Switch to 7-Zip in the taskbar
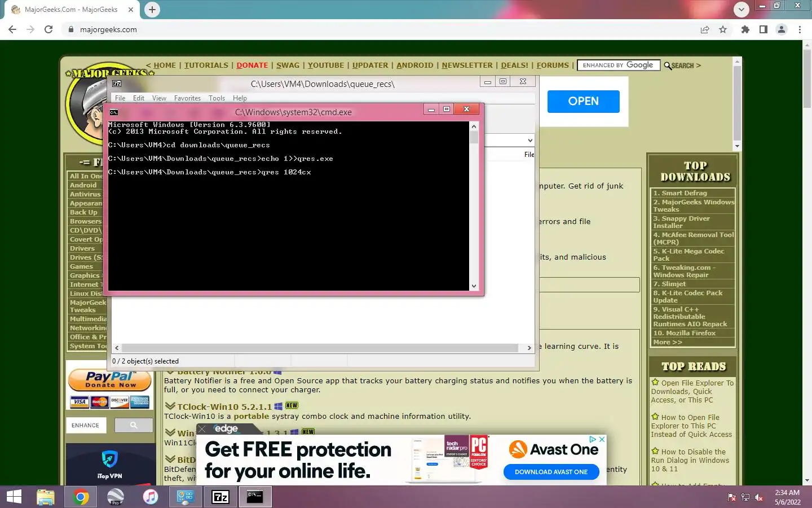 (x=220, y=497)
